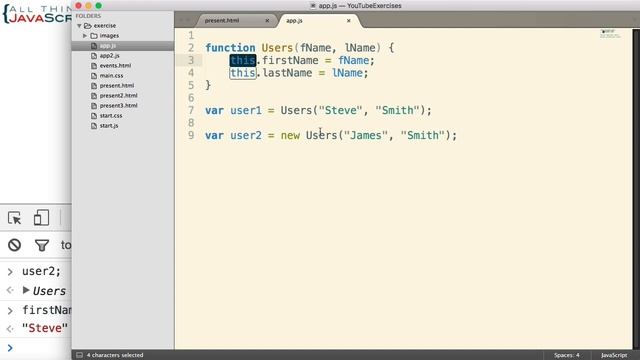Open start.js file
Viewport: 640px width, 360px height.
point(109,126)
